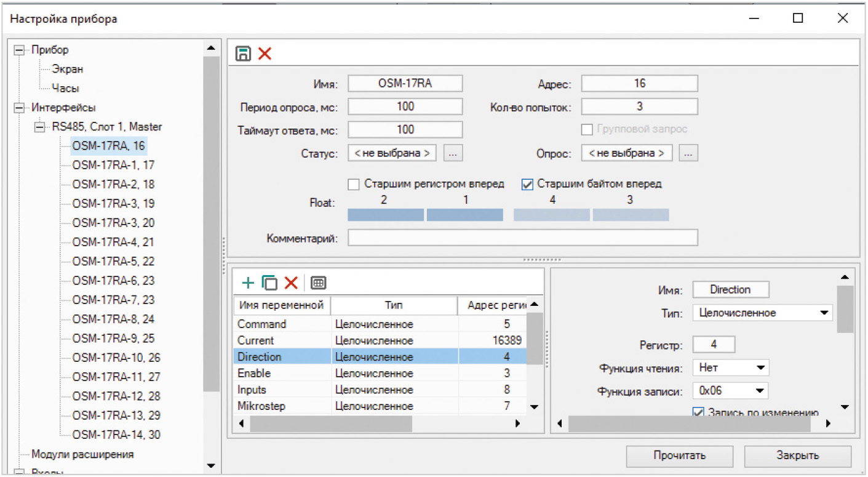Click the ellipsis button next to Статус
868x477 pixels.
(x=453, y=153)
